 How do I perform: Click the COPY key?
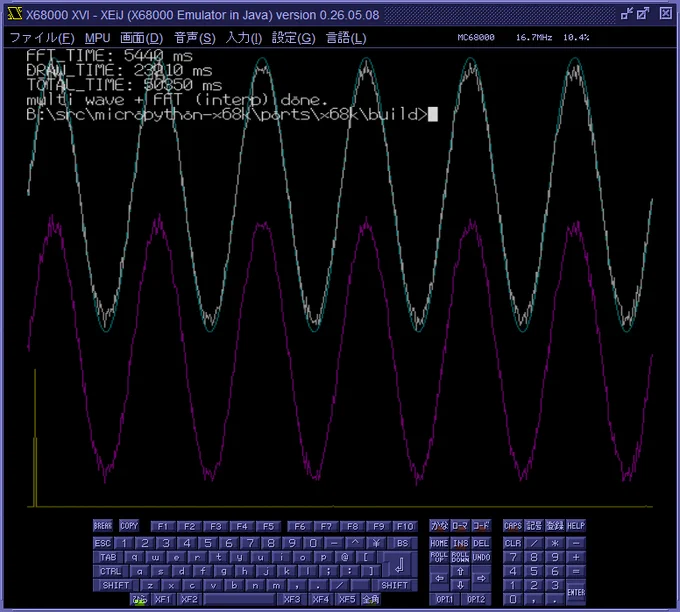(x=129, y=526)
